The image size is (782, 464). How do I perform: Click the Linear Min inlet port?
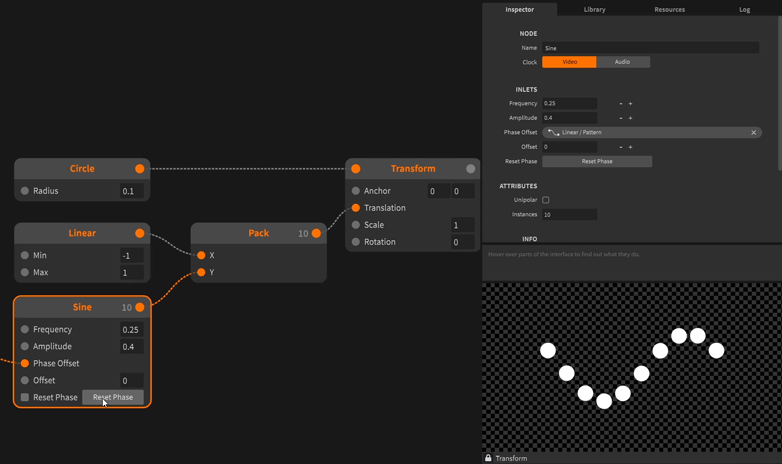point(24,255)
